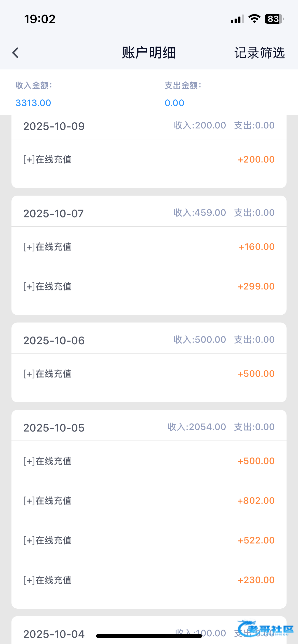The width and height of the screenshot is (298, 644).
Task: Tap the battery level indicator
Action: [x=274, y=19]
